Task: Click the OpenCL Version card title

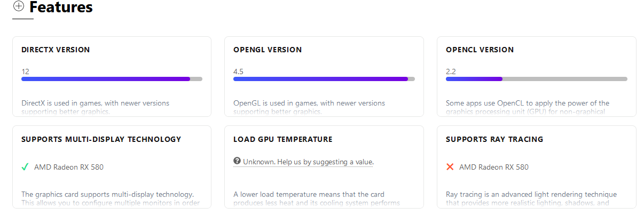Action: [x=480, y=50]
